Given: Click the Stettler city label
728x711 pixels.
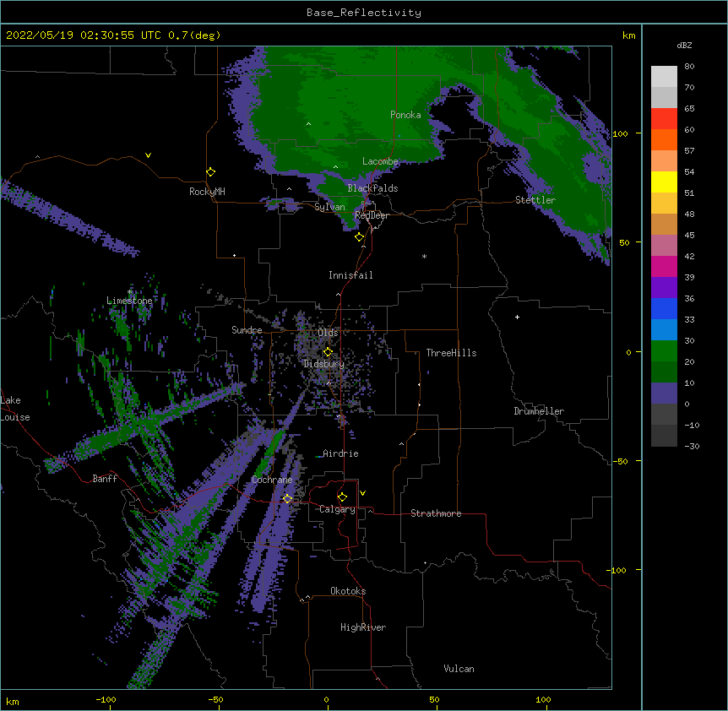Looking at the screenshot, I should [535, 200].
